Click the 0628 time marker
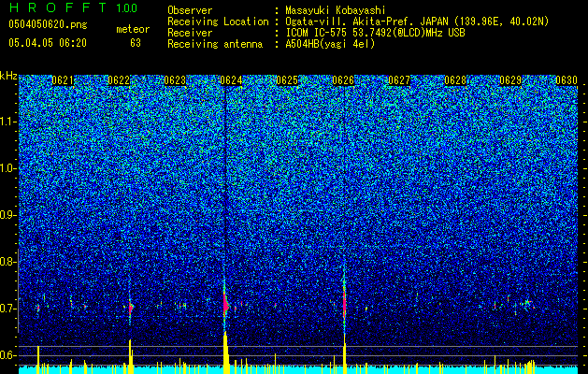The width and height of the screenshot is (588, 374). tap(455, 80)
